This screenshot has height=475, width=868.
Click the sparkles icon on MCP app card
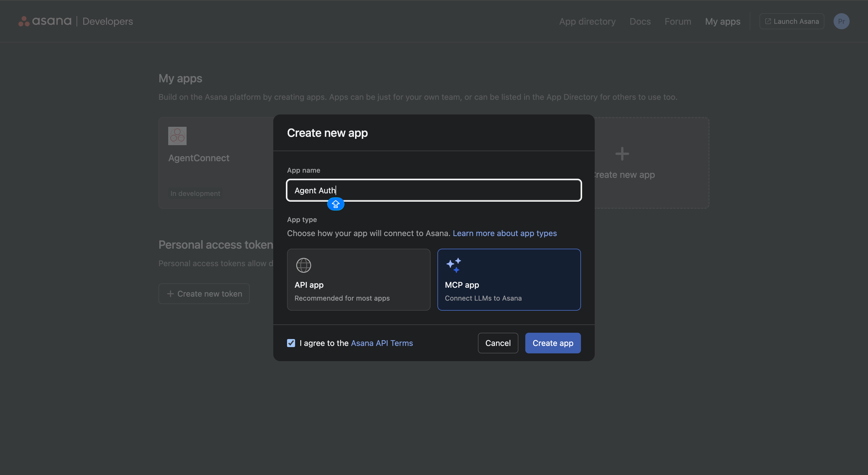pos(454,265)
